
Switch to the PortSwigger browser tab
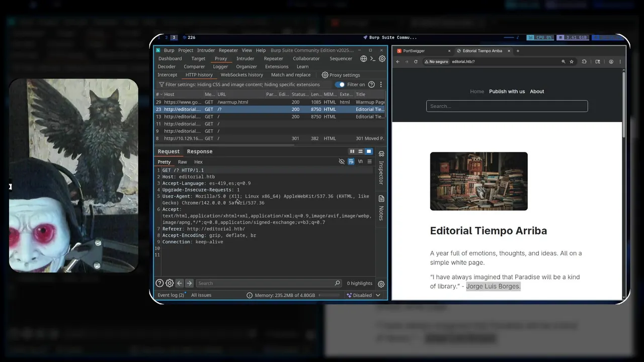click(423, 51)
